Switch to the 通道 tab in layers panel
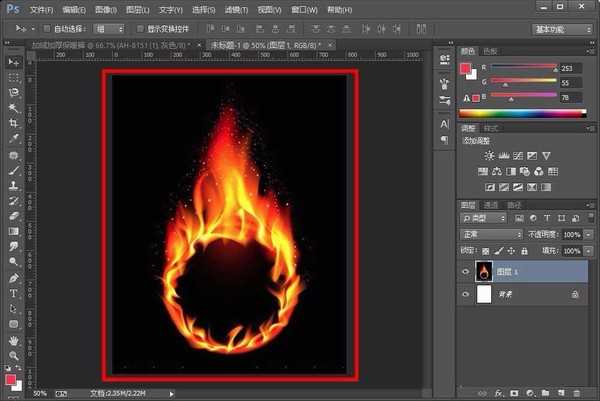 490,203
